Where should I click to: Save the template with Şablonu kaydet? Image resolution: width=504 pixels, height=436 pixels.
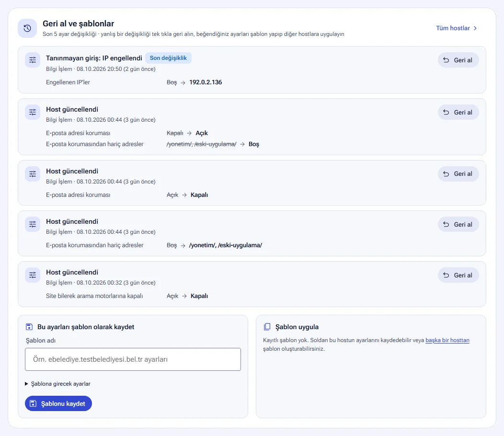(x=58, y=403)
